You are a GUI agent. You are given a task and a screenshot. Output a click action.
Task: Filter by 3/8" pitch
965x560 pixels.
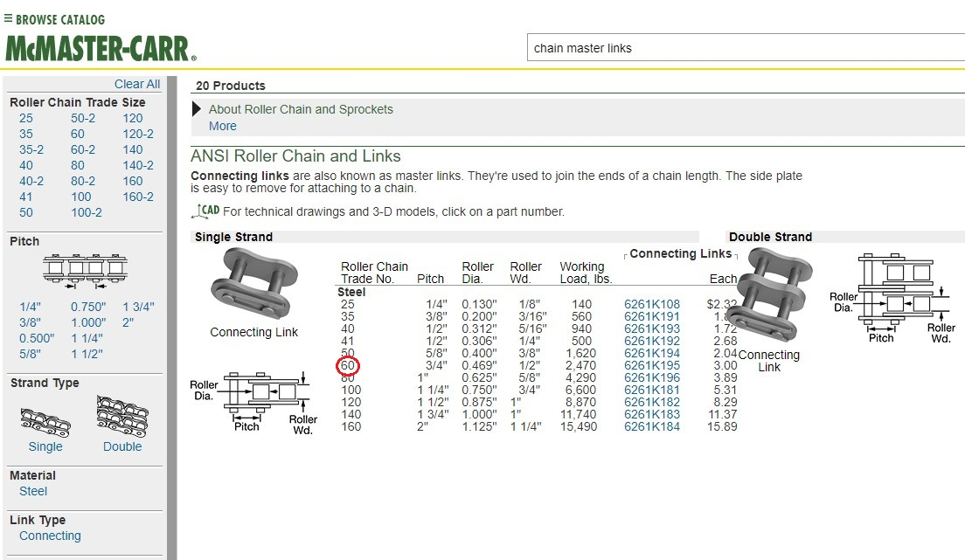[x=30, y=322]
